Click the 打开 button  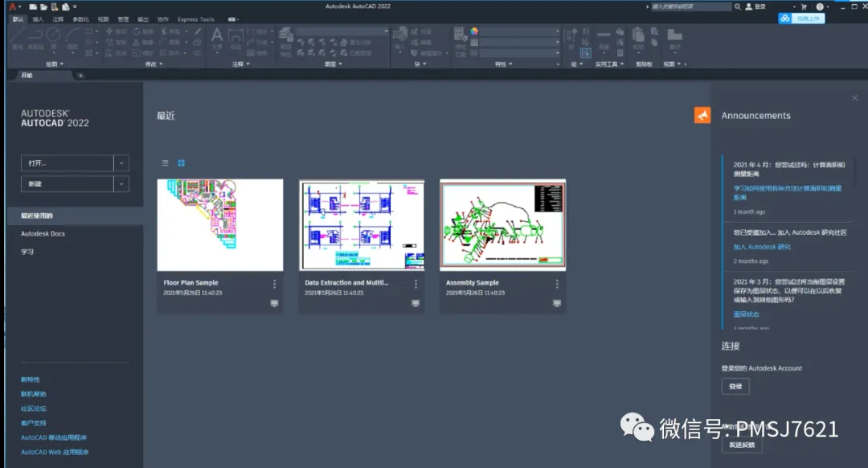coord(67,162)
